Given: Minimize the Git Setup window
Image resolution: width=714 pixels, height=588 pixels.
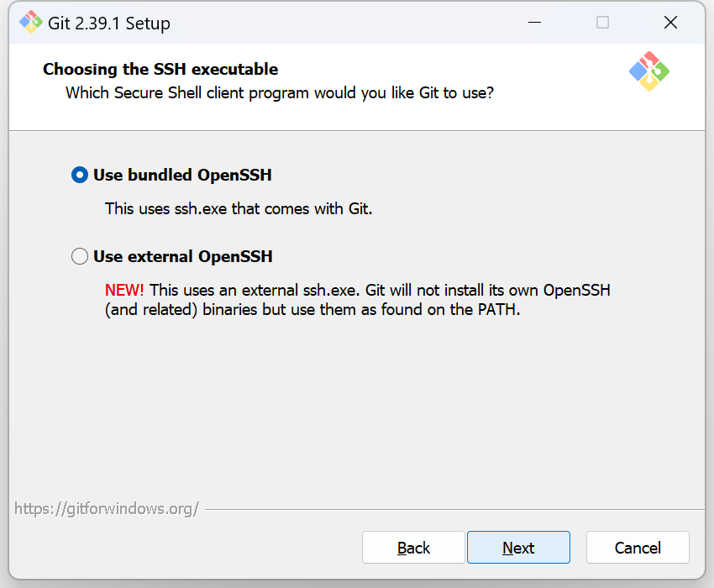Looking at the screenshot, I should click(x=535, y=23).
